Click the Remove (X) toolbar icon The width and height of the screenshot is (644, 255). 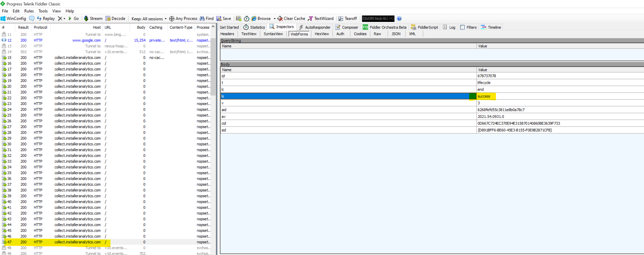pyautogui.click(x=60, y=19)
